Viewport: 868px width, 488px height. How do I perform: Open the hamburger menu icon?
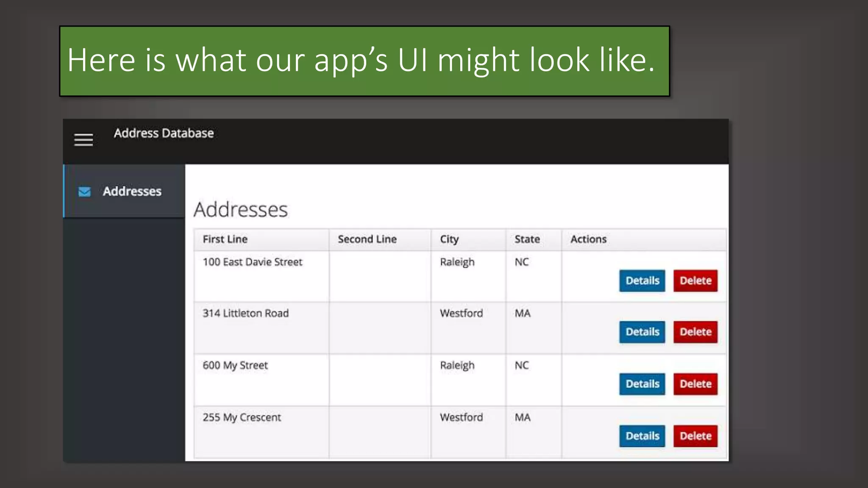(x=83, y=140)
